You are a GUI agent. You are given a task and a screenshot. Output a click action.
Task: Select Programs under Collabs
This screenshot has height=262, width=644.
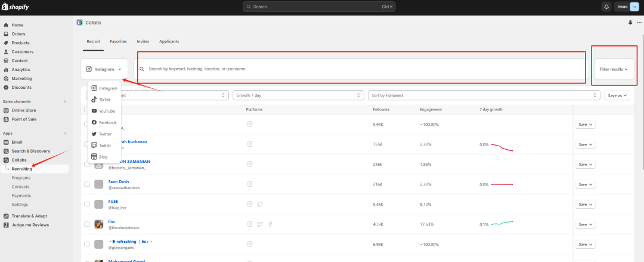click(x=21, y=178)
